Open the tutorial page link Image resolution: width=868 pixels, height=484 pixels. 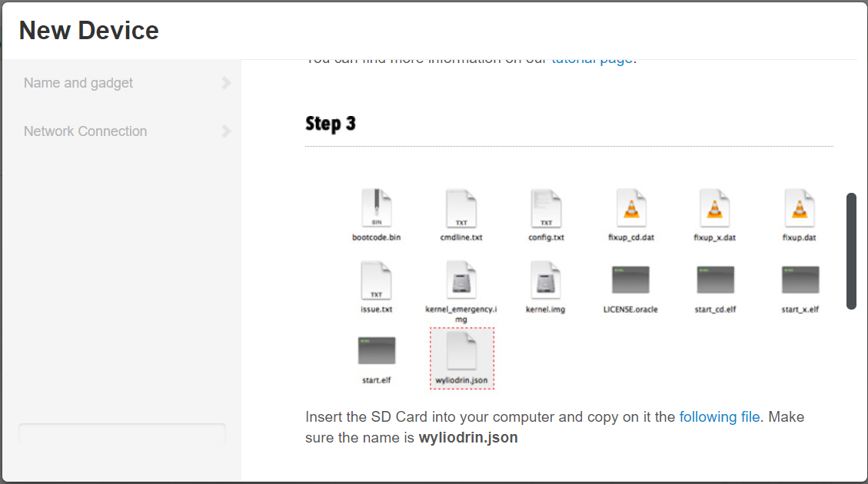click(x=591, y=58)
